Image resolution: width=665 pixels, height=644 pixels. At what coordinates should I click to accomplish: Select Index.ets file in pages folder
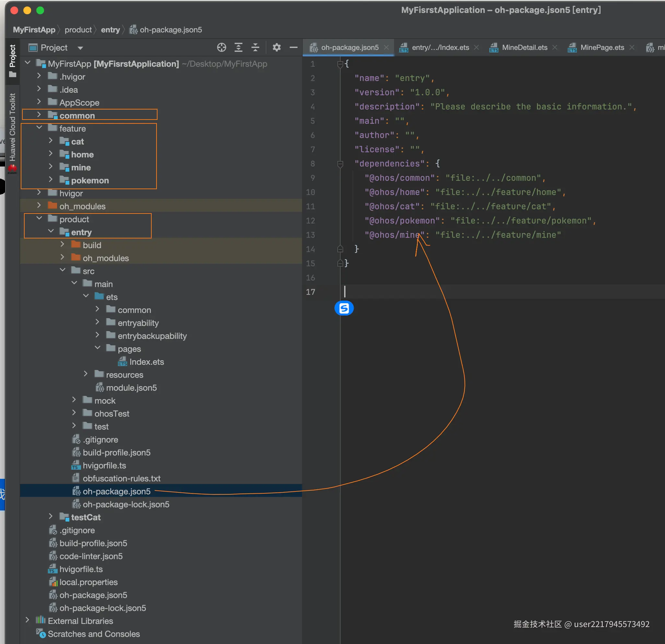[146, 362]
